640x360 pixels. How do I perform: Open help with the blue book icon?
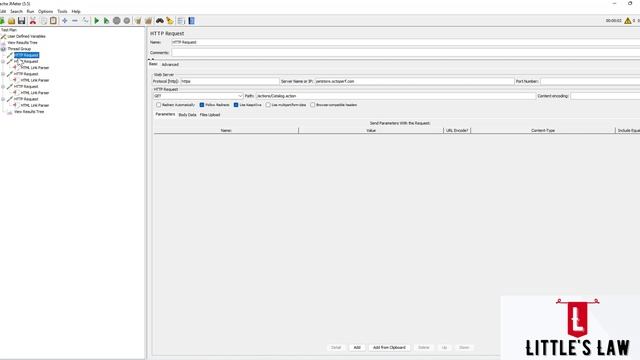click(x=191, y=21)
